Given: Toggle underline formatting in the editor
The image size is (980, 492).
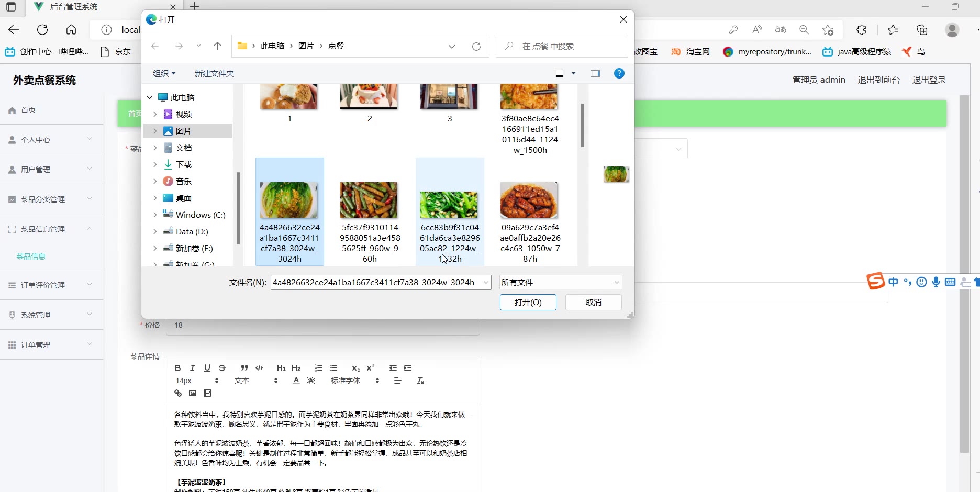Looking at the screenshot, I should point(207,368).
